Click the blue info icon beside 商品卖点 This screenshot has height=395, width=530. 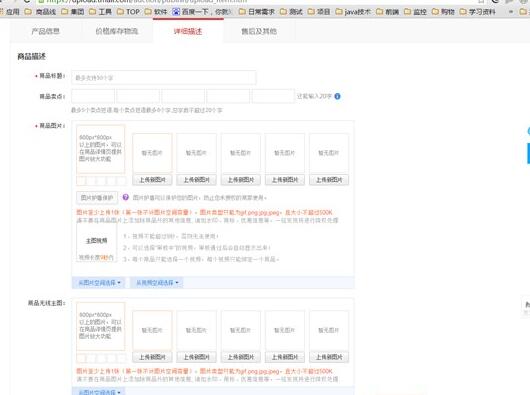[x=337, y=96]
